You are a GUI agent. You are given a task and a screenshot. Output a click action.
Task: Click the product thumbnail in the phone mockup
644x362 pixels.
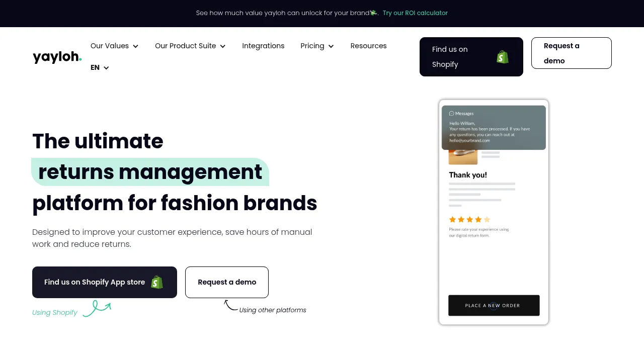463,157
